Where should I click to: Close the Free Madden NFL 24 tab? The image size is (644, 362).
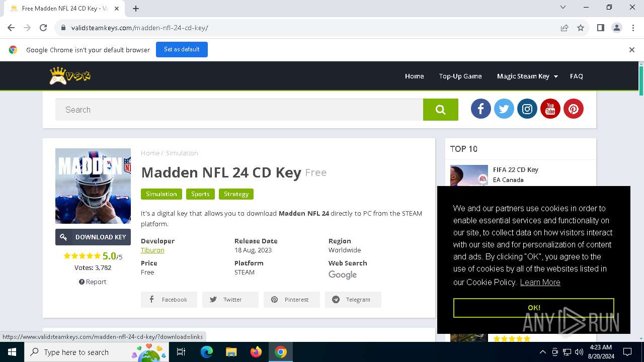(117, 9)
